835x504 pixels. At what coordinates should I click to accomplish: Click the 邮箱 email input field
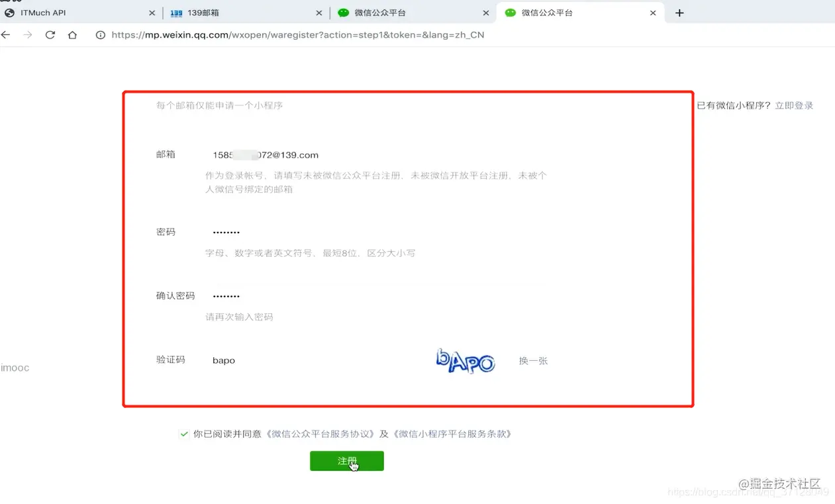[377, 155]
